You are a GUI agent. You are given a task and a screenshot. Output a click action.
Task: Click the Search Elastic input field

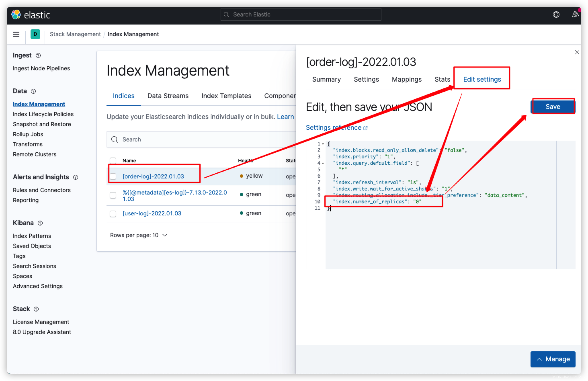point(301,15)
